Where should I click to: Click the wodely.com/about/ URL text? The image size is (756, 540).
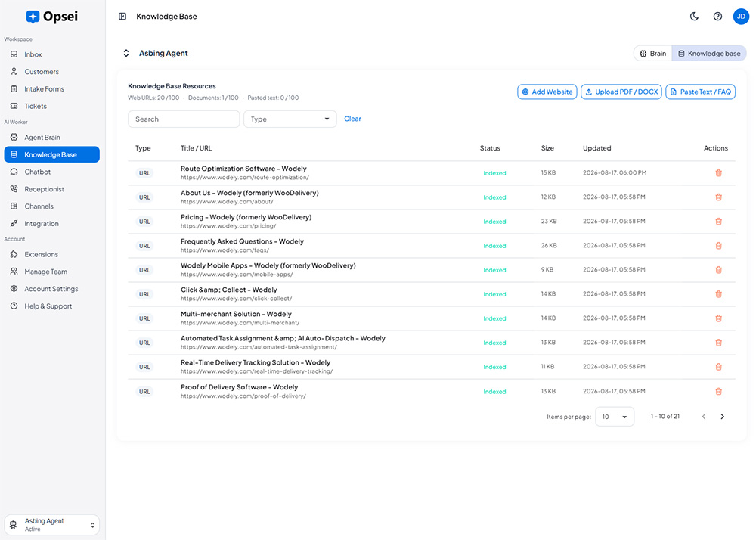coord(227,202)
